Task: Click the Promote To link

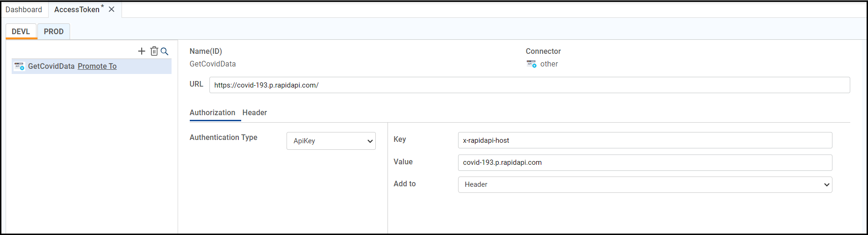Action: coord(97,66)
